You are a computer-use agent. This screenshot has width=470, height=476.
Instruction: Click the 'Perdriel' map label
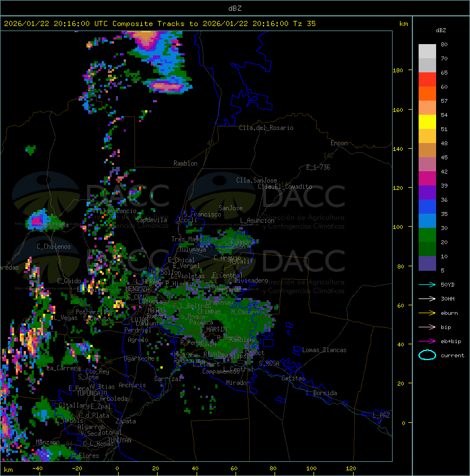pyautogui.click(x=138, y=330)
